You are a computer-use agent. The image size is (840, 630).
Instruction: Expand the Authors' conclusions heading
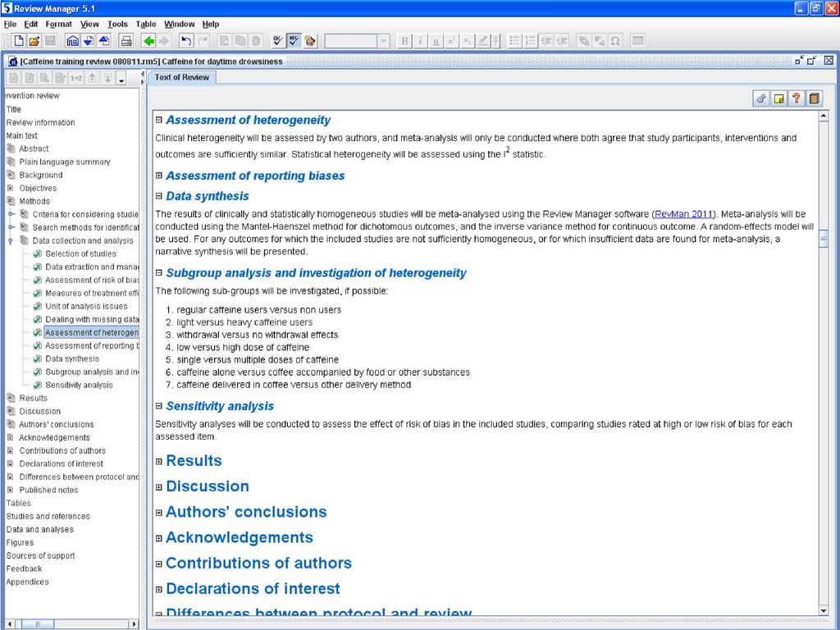158,513
